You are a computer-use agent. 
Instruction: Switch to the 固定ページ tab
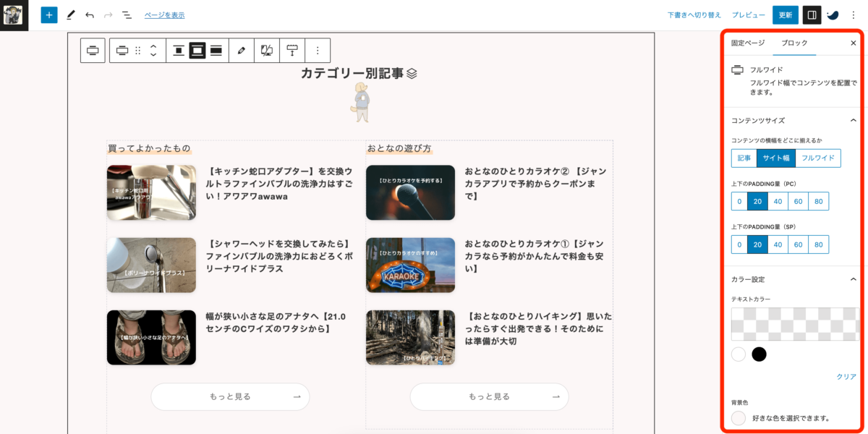point(748,43)
